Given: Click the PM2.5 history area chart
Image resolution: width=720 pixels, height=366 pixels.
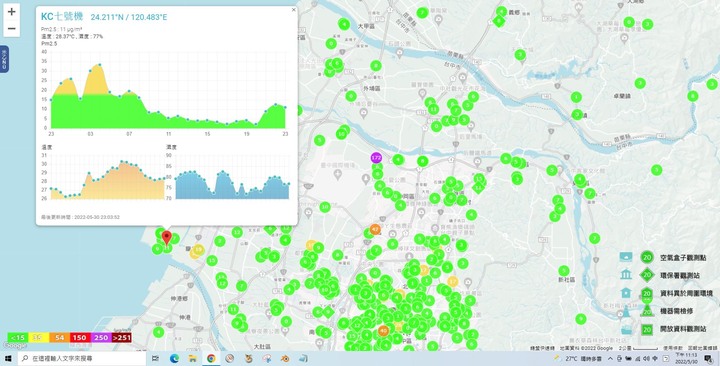Looking at the screenshot, I should point(168,90).
